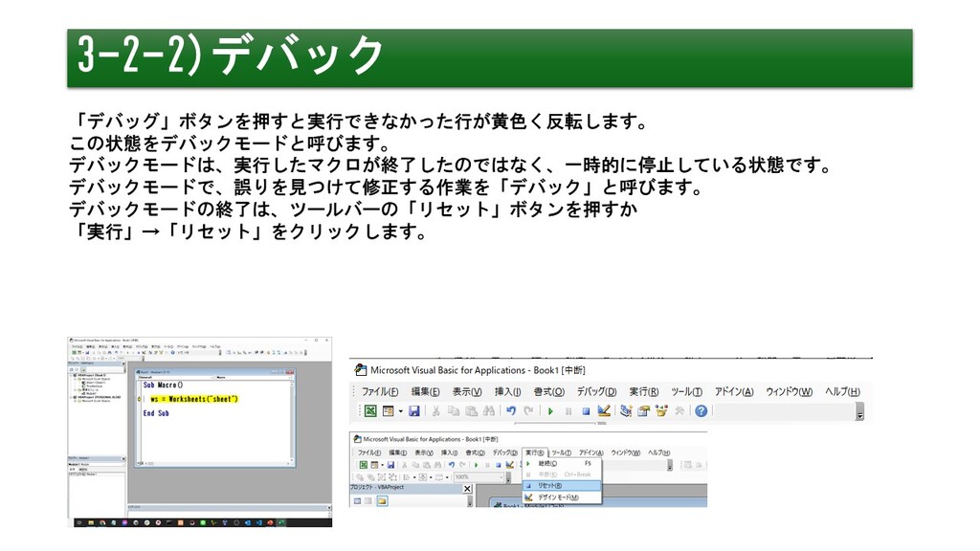Click the Sub Macro() code line

coord(163,385)
